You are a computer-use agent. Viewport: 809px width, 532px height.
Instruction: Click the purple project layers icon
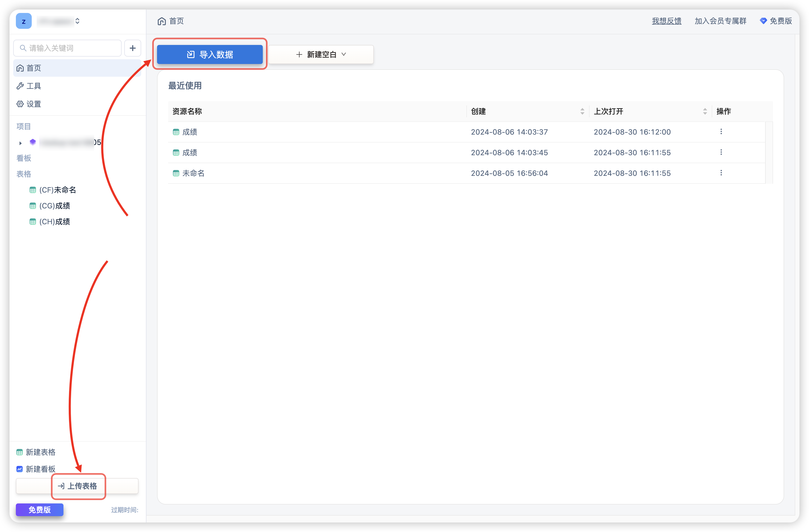[33, 142]
